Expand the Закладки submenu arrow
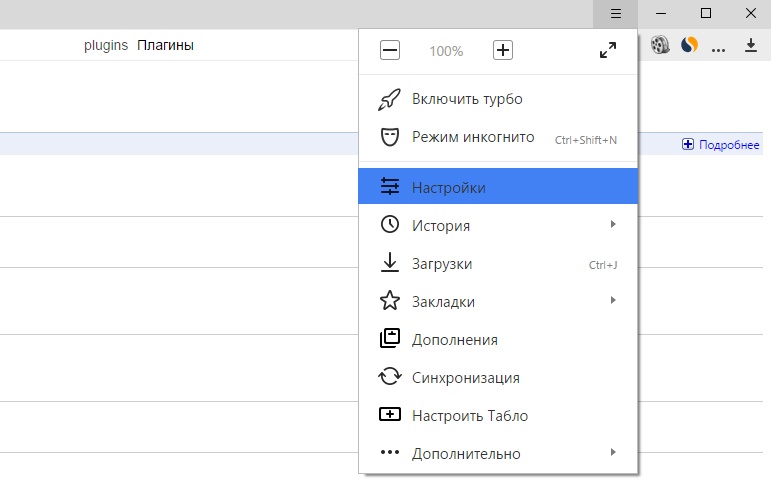 click(x=613, y=300)
